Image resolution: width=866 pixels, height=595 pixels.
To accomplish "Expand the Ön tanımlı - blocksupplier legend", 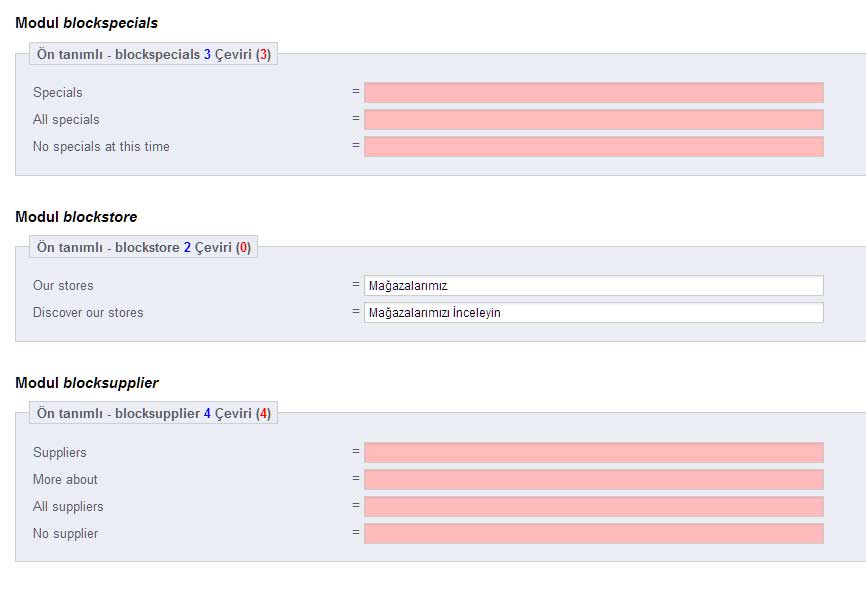I will (x=153, y=413).
